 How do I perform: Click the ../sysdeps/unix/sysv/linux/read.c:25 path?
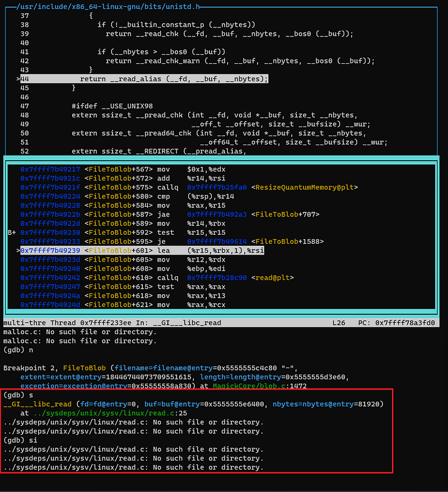(110, 413)
